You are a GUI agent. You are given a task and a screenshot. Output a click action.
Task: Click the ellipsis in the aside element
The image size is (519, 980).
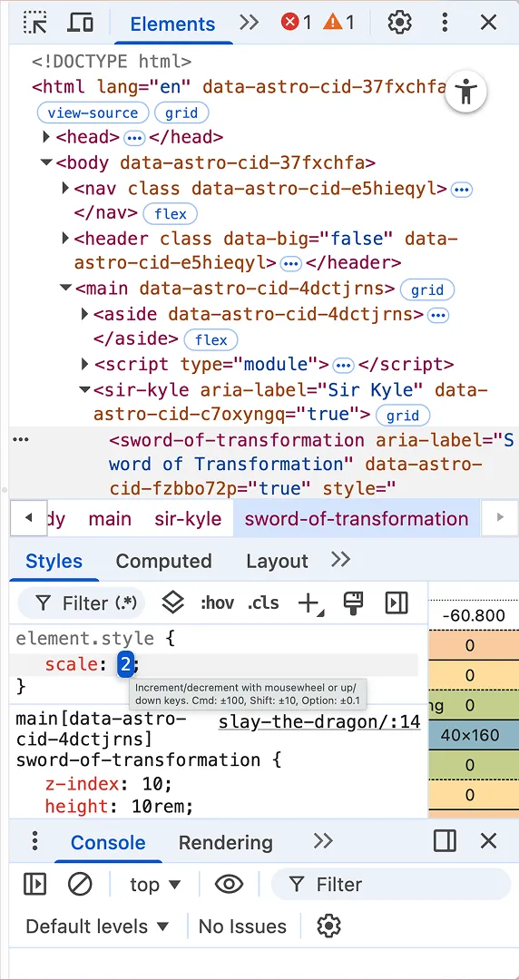tap(439, 314)
